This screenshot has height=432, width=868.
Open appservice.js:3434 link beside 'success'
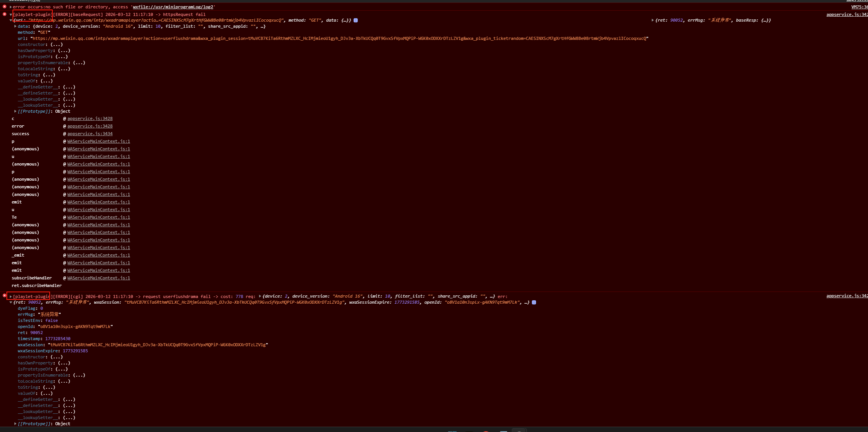click(90, 134)
